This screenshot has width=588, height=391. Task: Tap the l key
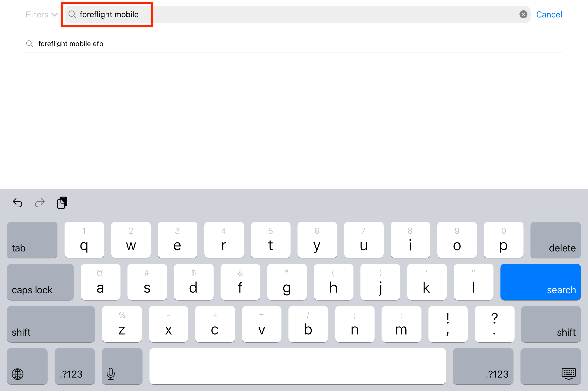(x=474, y=282)
